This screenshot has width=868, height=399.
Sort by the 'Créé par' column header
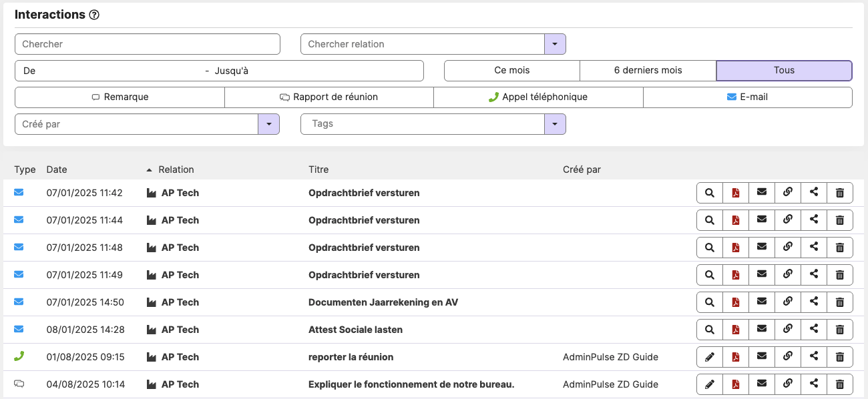click(582, 169)
